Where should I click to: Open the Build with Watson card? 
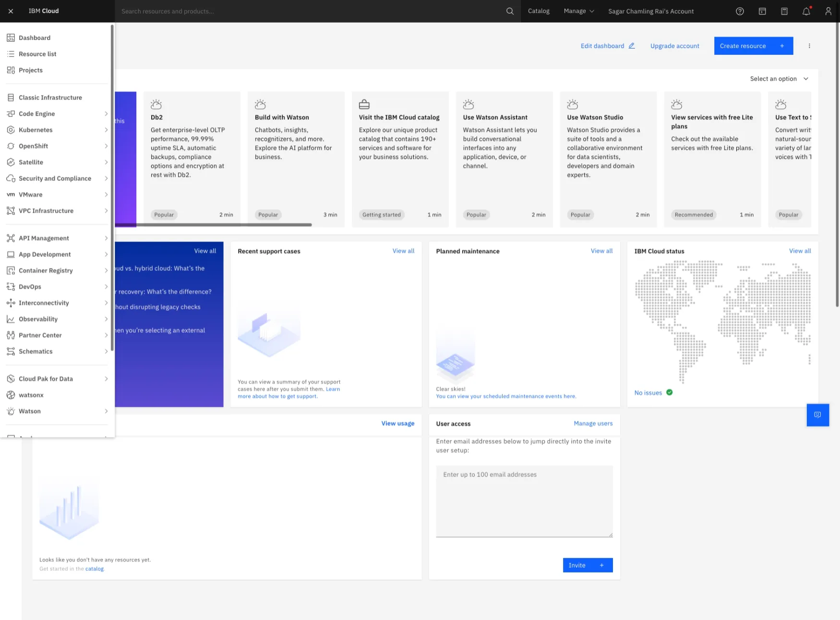pos(296,159)
